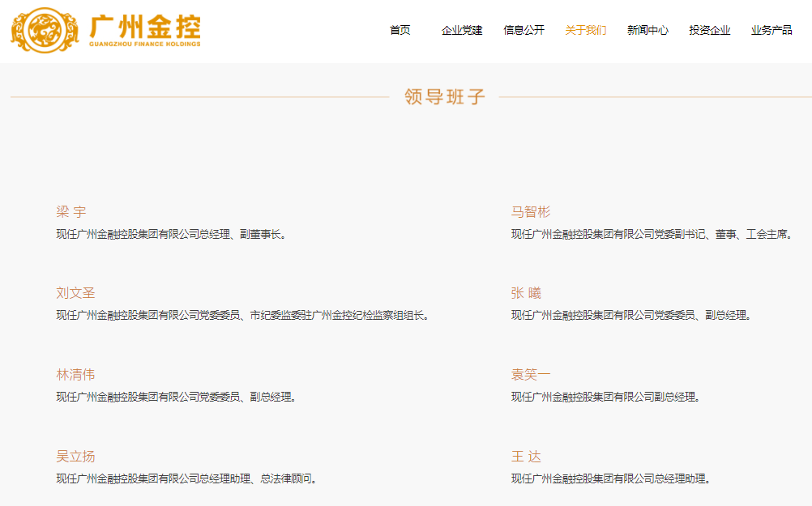Viewport: 812px width, 506px height.
Task: Open the 王达 leader entry
Action: point(526,457)
